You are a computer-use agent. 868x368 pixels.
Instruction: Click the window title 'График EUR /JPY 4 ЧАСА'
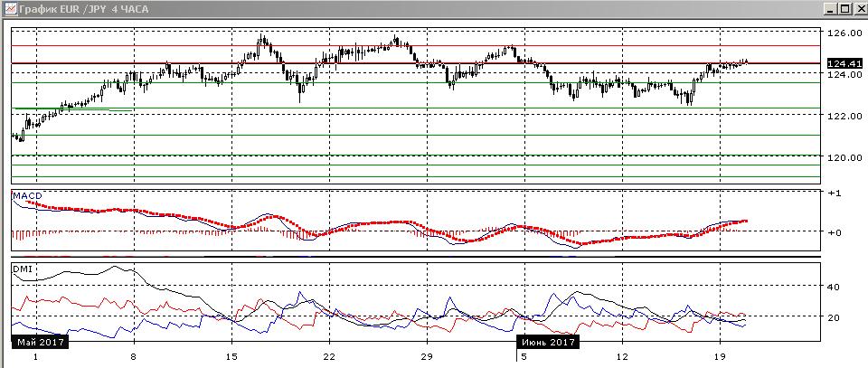83,9
